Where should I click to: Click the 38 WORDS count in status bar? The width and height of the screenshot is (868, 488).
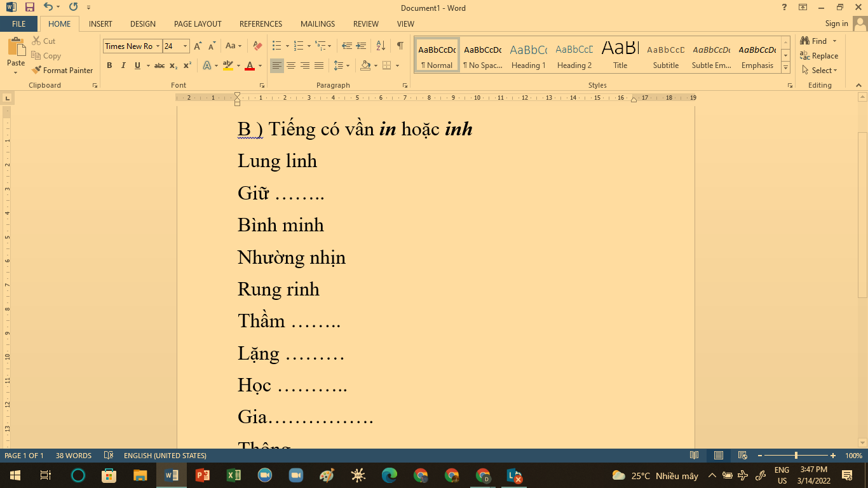(x=74, y=456)
